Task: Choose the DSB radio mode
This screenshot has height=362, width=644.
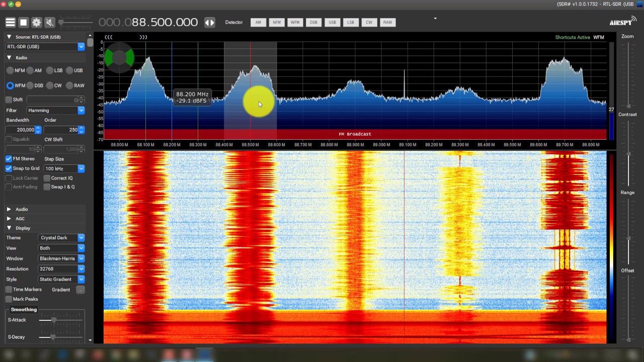Action: tap(30, 85)
